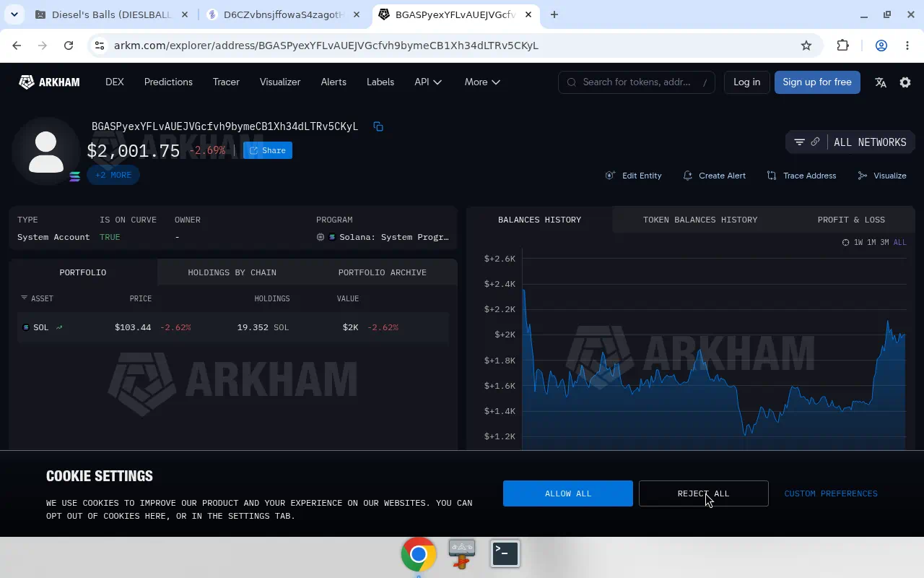Copy the wallet address icon
Image resolution: width=924 pixels, height=578 pixels.
(x=378, y=126)
